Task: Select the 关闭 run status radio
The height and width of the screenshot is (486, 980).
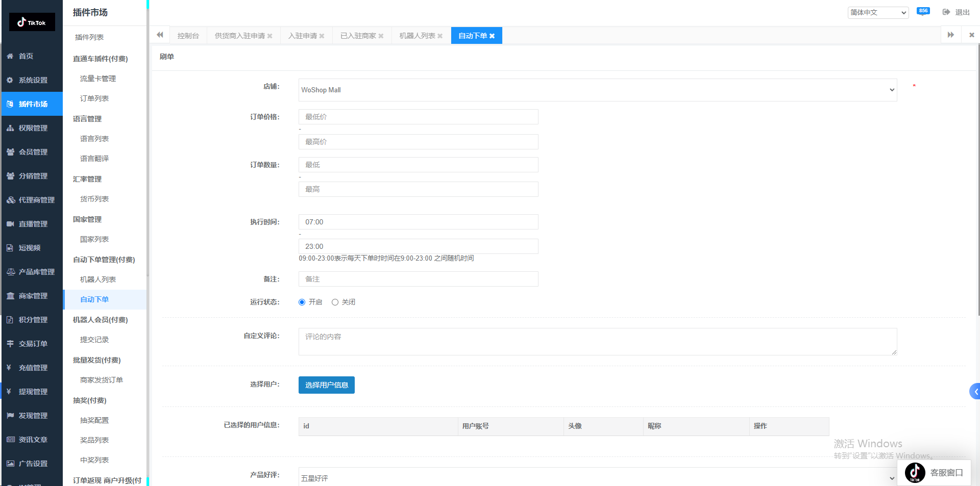Action: click(335, 302)
